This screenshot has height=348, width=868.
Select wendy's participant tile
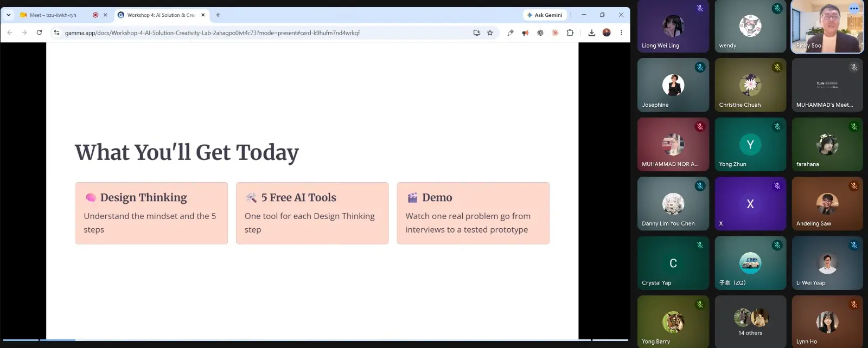[x=750, y=26]
